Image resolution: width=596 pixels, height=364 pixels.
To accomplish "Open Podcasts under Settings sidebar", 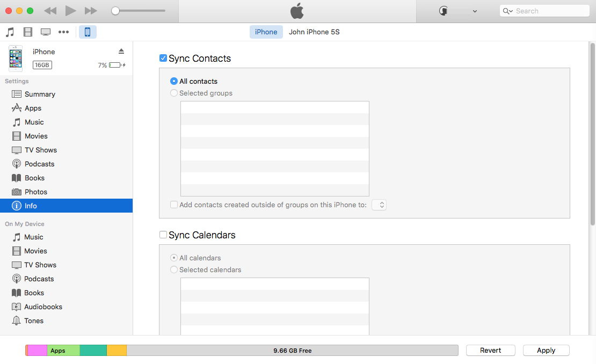I will [x=66, y=164].
